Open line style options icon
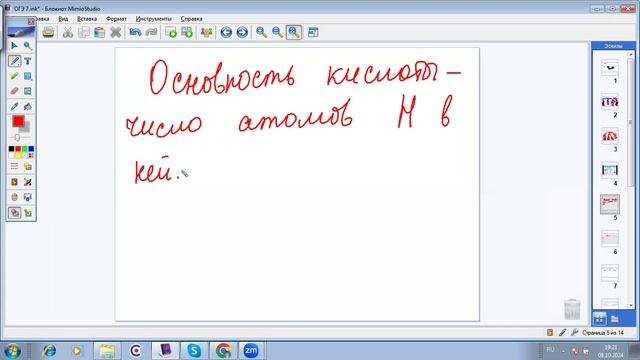This screenshot has height=360, width=640. coord(14,166)
